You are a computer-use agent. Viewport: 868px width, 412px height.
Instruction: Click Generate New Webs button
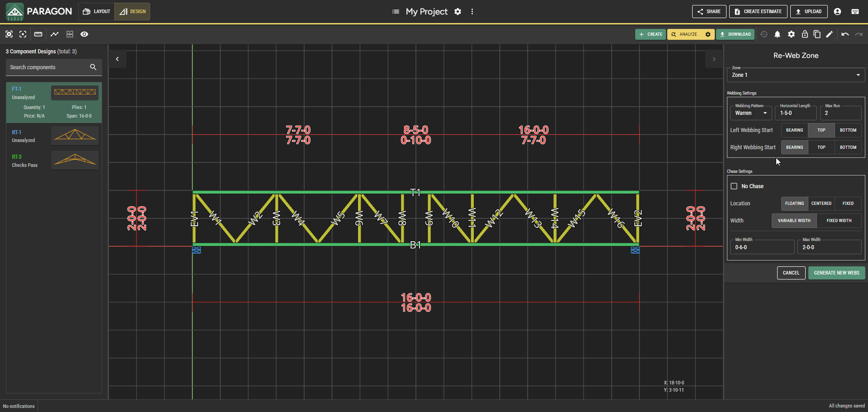click(x=836, y=273)
